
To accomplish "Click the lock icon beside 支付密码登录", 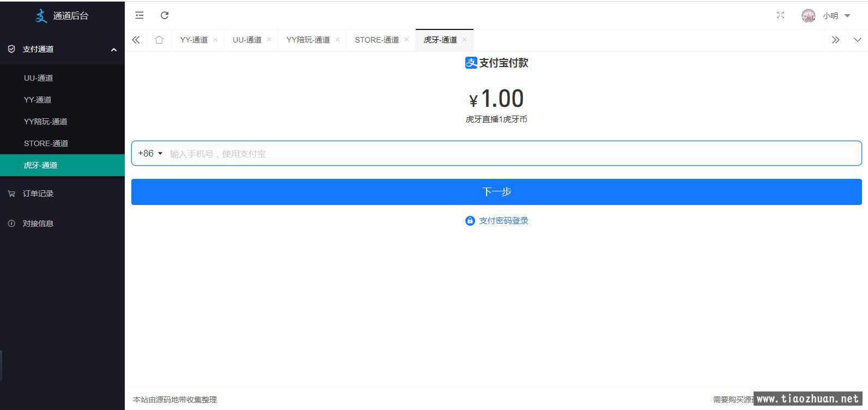I will coord(470,221).
